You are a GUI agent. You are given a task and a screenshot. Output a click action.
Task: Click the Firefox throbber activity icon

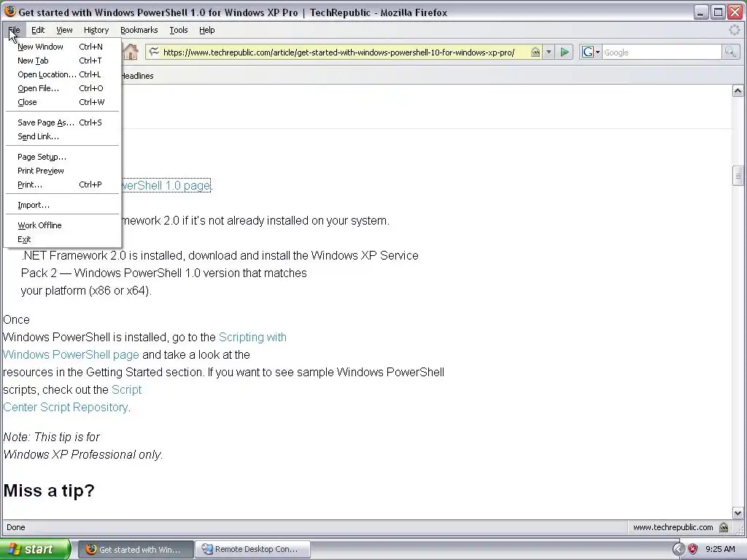coord(735,30)
